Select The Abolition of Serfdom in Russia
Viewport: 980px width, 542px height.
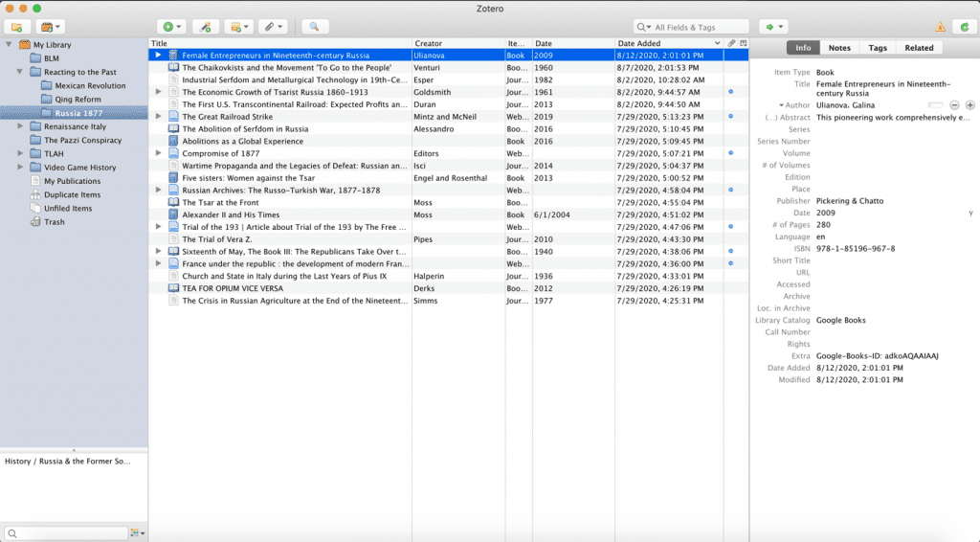pos(448,128)
